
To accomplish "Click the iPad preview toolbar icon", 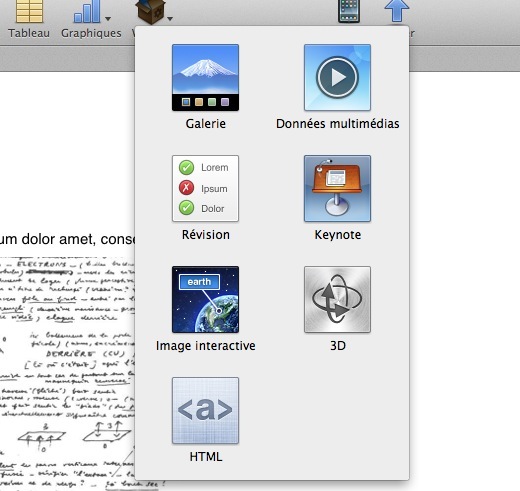I will pos(349,11).
